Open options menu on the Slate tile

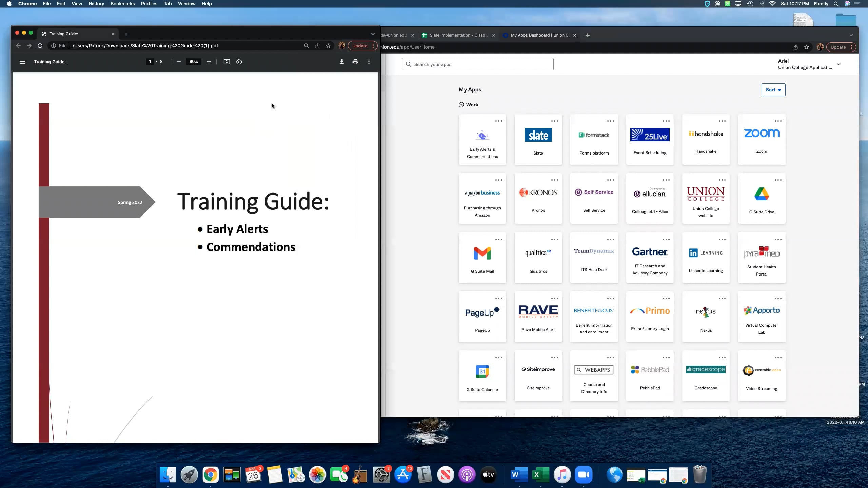[x=554, y=121]
